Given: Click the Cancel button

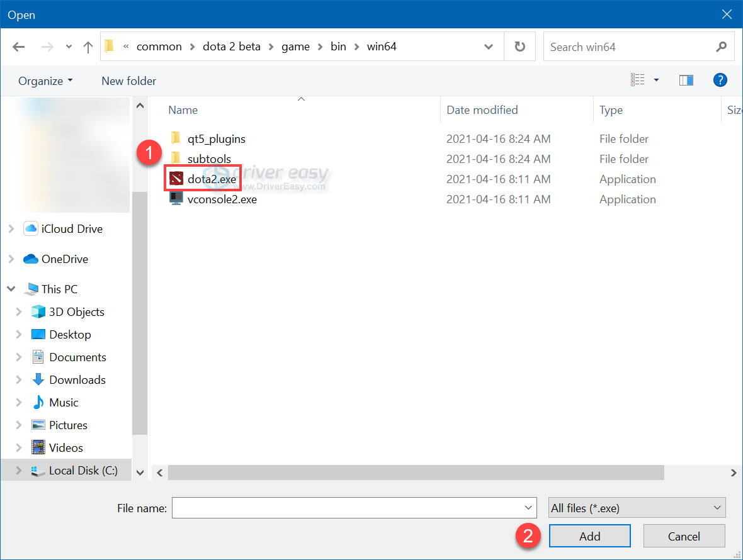Looking at the screenshot, I should click(684, 536).
